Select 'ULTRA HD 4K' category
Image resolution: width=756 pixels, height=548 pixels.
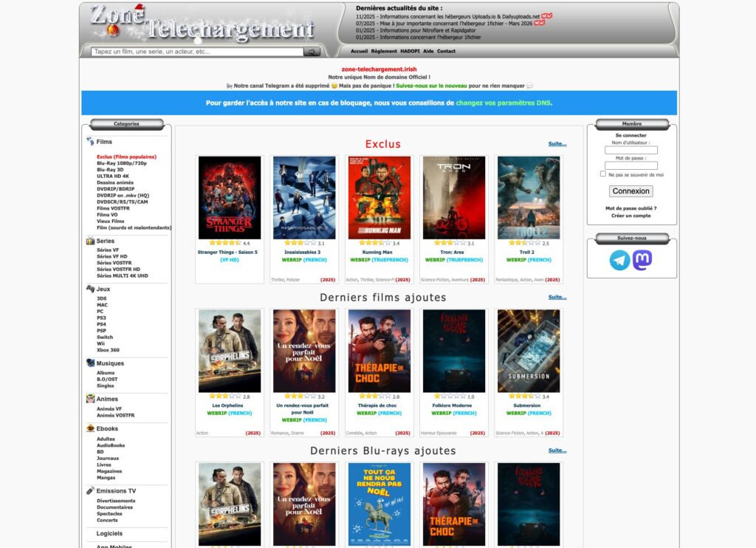pyautogui.click(x=113, y=176)
